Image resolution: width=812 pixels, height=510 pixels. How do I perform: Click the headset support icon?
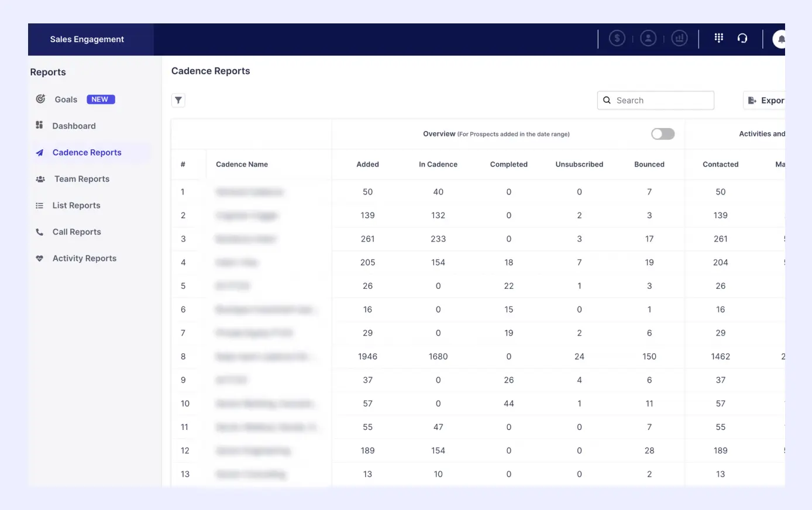[x=742, y=38]
